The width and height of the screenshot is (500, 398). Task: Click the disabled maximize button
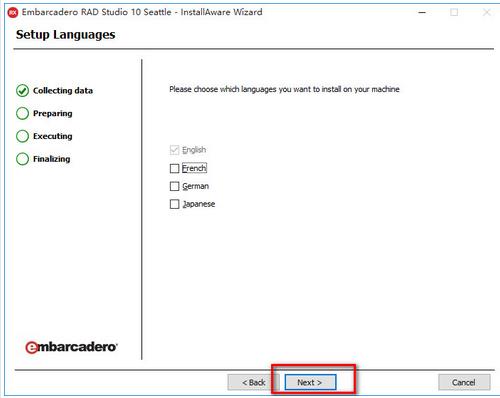454,13
